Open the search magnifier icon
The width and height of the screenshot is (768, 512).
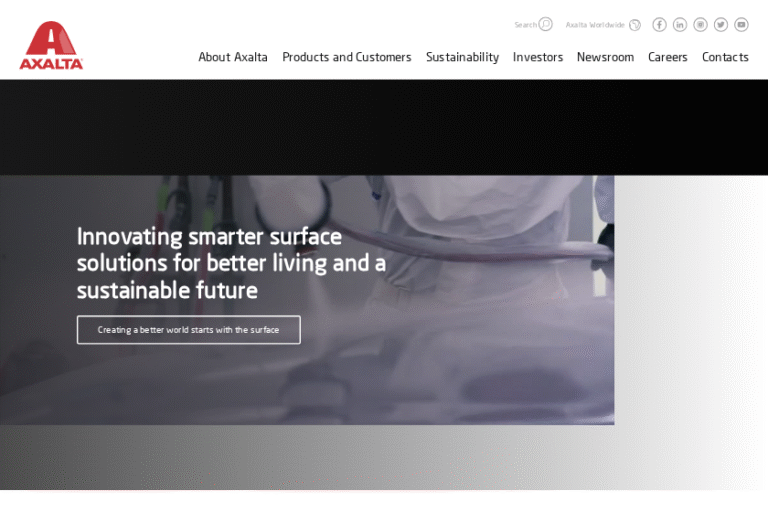click(546, 24)
